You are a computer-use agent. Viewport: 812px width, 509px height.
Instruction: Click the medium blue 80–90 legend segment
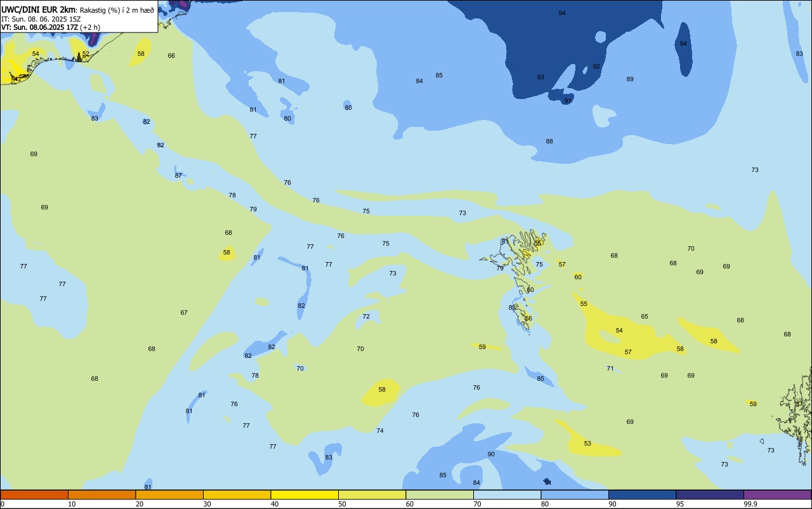(575, 494)
